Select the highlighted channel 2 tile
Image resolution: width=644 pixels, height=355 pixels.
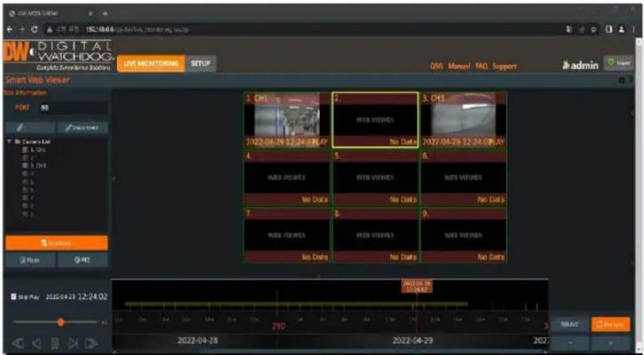coord(375,120)
